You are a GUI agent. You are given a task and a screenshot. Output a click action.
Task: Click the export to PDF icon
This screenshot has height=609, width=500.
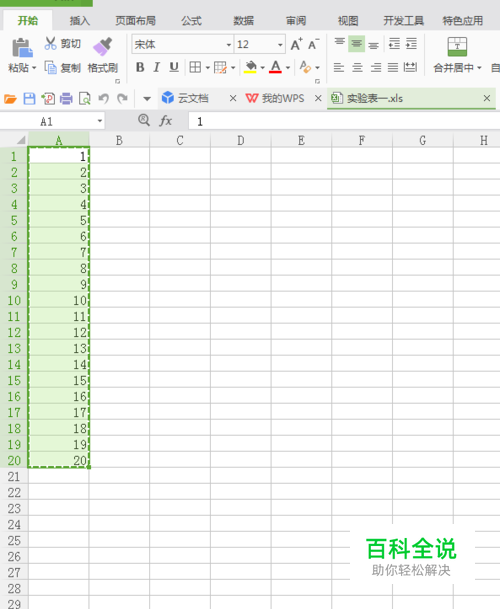coord(48,99)
